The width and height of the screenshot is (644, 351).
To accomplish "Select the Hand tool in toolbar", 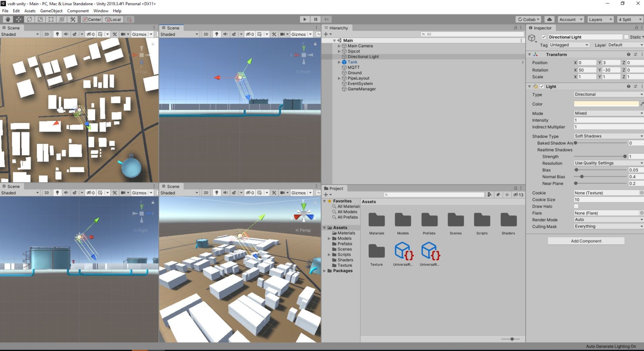I will [x=7, y=20].
